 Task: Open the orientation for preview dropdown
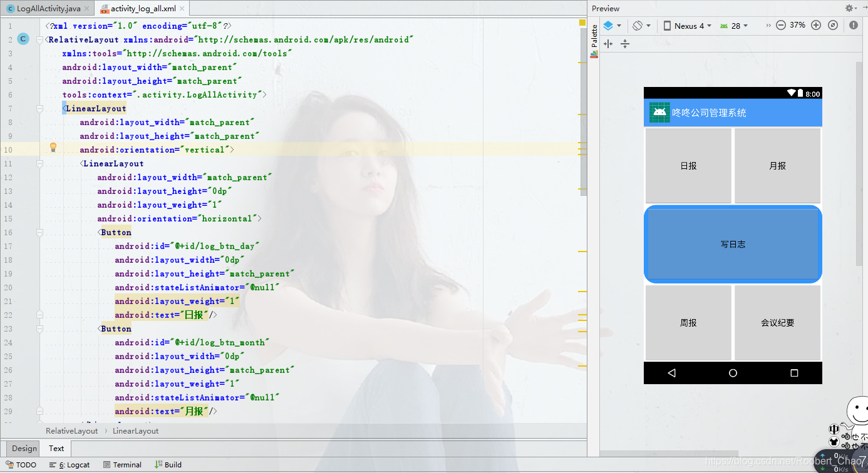click(x=641, y=26)
